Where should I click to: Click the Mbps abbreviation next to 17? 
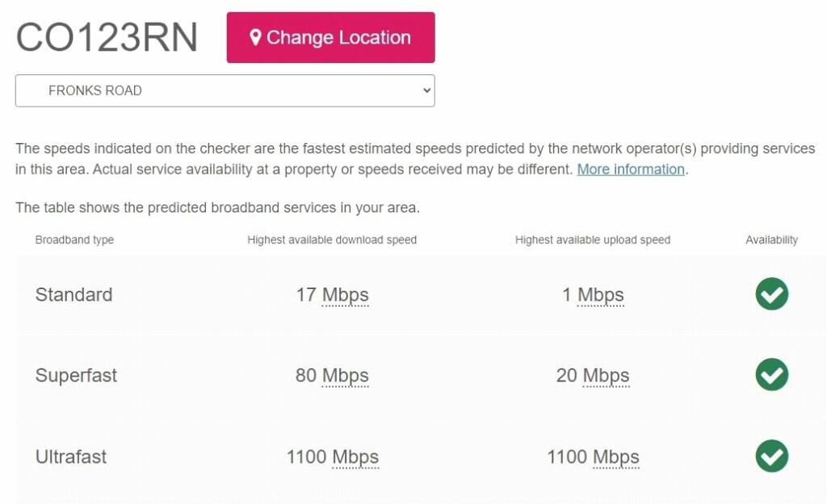tap(346, 295)
